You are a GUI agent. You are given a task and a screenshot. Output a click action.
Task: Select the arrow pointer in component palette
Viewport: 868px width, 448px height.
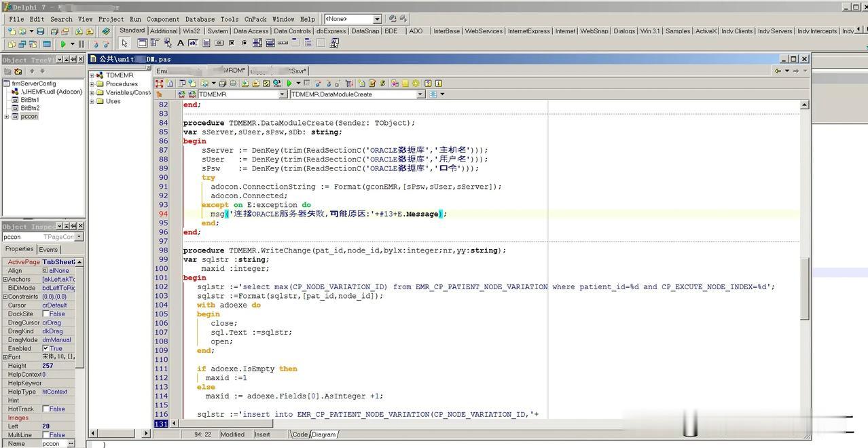pyautogui.click(x=124, y=43)
